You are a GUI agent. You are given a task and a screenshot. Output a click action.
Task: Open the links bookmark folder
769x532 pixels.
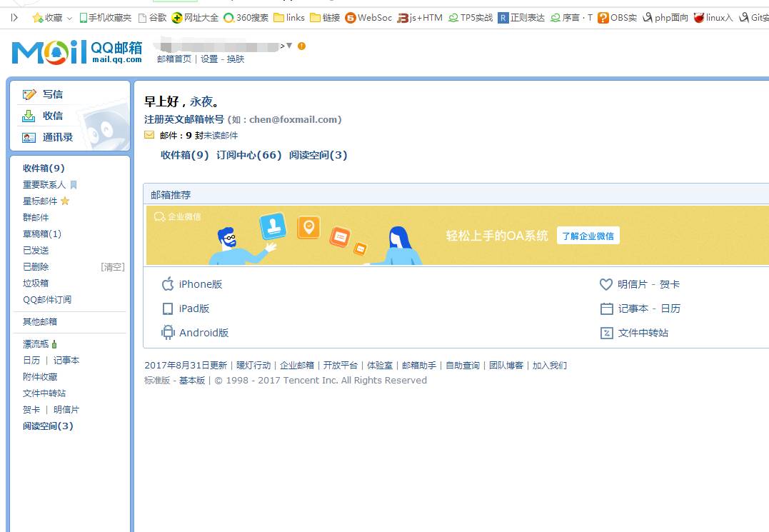coord(289,18)
